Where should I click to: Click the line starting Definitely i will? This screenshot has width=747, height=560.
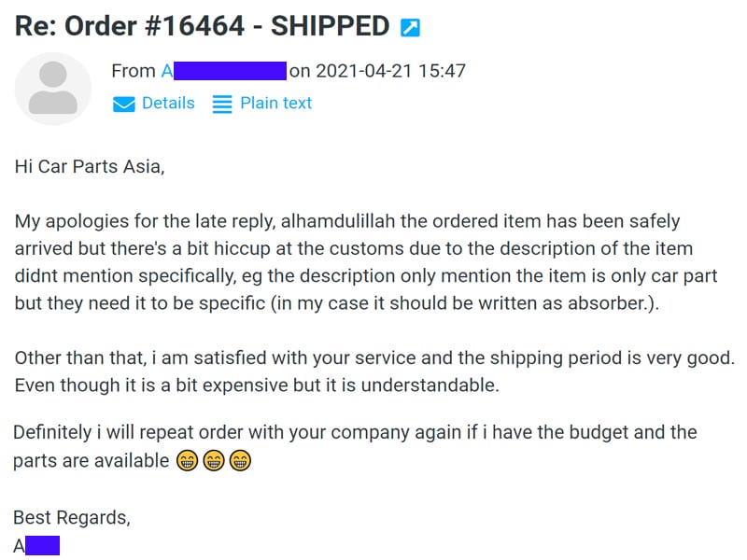pyautogui.click(x=355, y=432)
